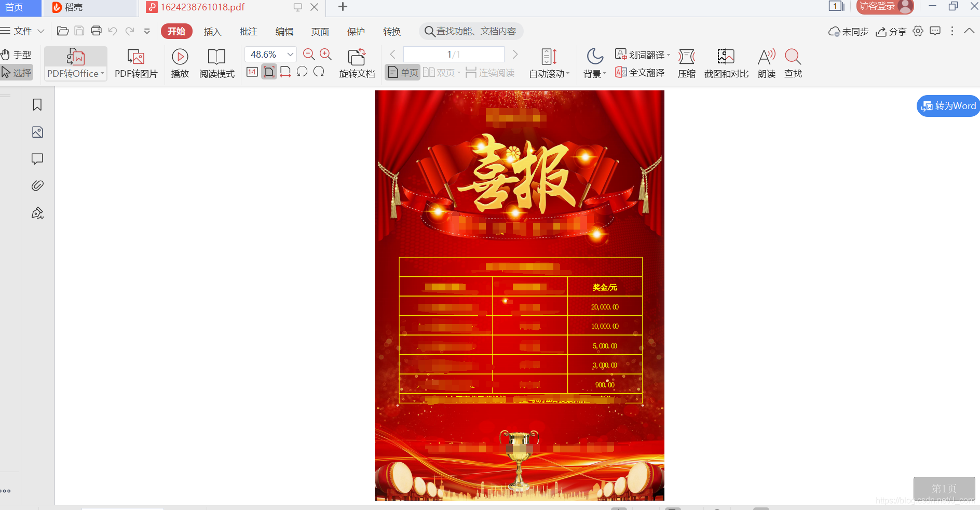The height and width of the screenshot is (510, 980).
Task: Click the undo arrow
Action: pos(113,31)
